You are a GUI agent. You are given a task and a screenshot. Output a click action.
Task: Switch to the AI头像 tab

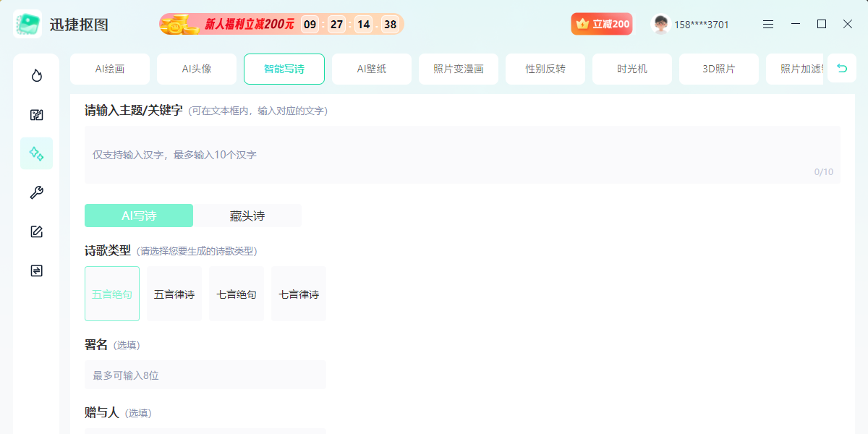pyautogui.click(x=197, y=69)
